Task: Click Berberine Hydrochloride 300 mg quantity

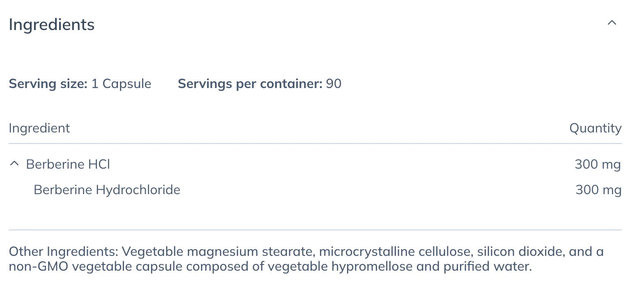Action: pos(598,190)
